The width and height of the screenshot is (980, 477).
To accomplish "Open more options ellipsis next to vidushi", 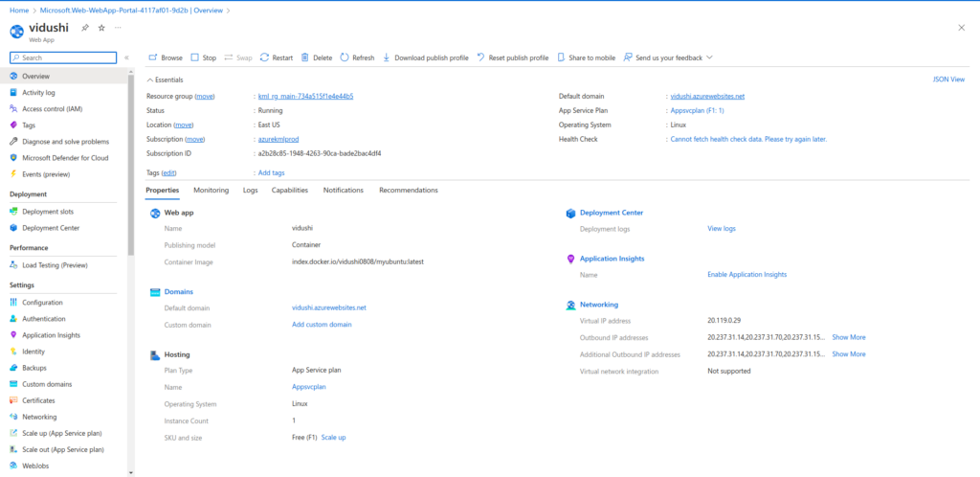I will coord(118,28).
